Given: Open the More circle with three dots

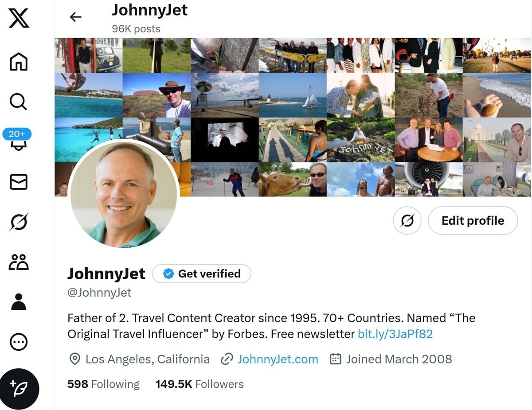Looking at the screenshot, I should (19, 342).
